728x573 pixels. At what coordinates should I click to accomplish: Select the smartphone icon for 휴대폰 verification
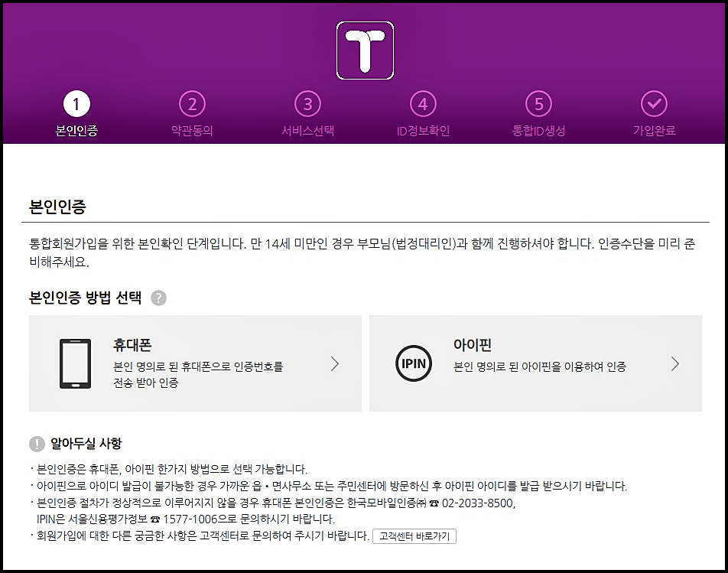coord(76,363)
